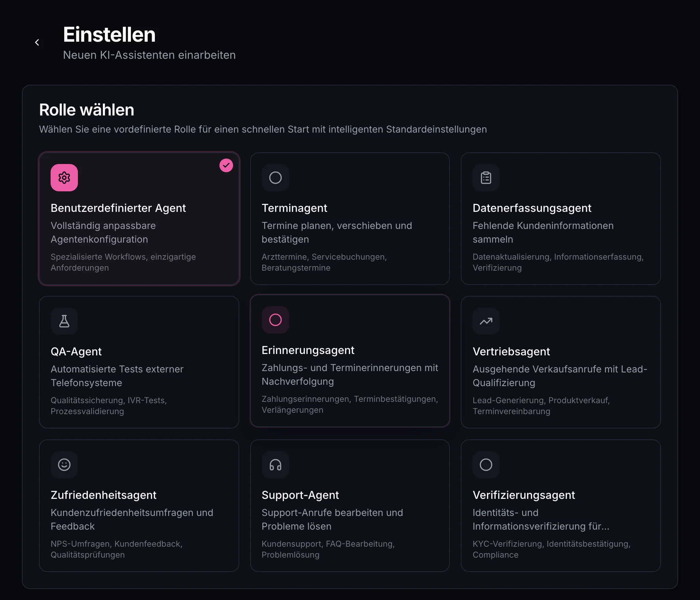
Task: Click the checkmark badge on the selected card
Action: point(226,165)
